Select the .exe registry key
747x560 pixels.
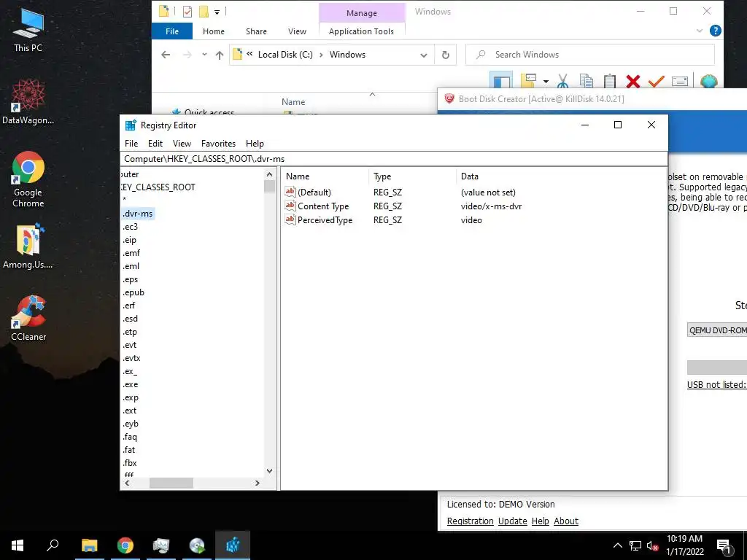[x=130, y=384]
